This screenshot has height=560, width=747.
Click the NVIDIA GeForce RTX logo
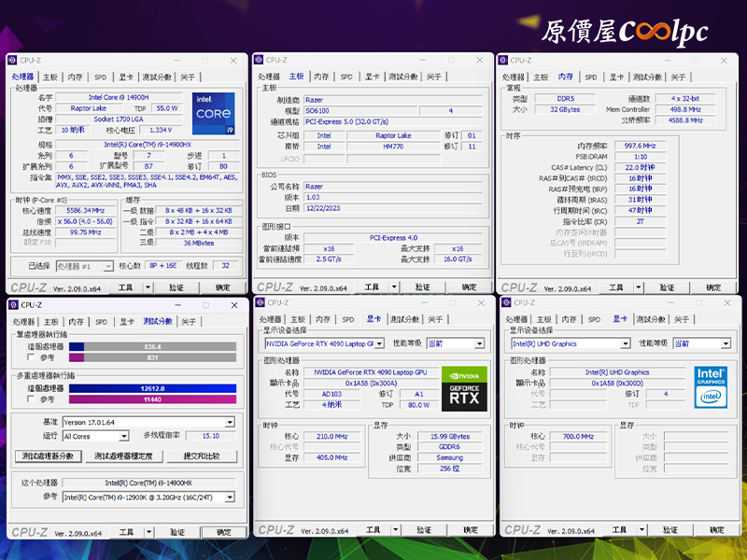[x=464, y=388]
